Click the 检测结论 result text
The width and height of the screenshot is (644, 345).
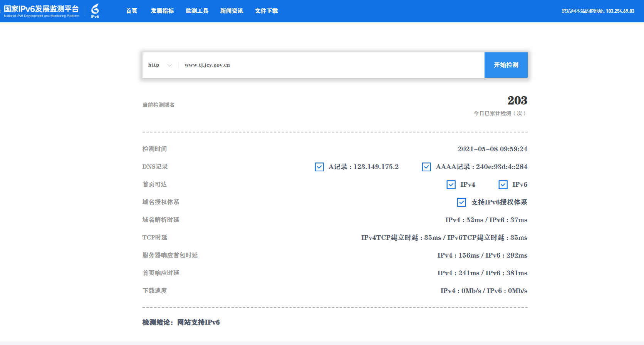181,322
